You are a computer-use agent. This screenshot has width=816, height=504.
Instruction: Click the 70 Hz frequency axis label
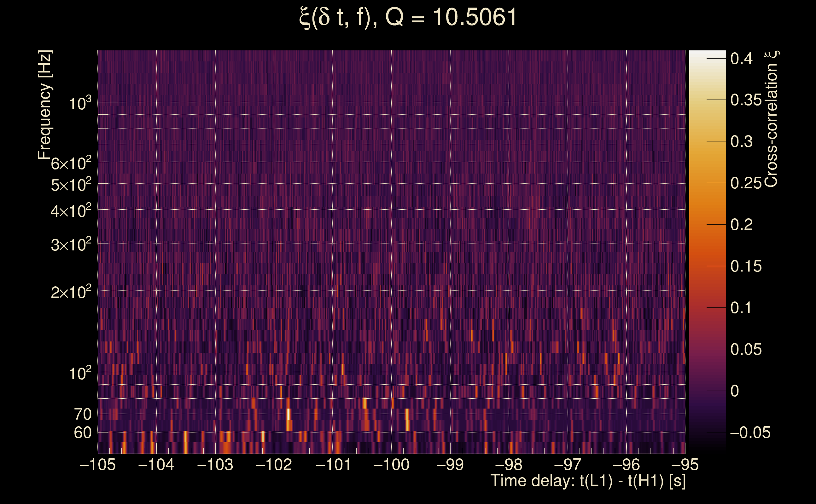(x=82, y=414)
